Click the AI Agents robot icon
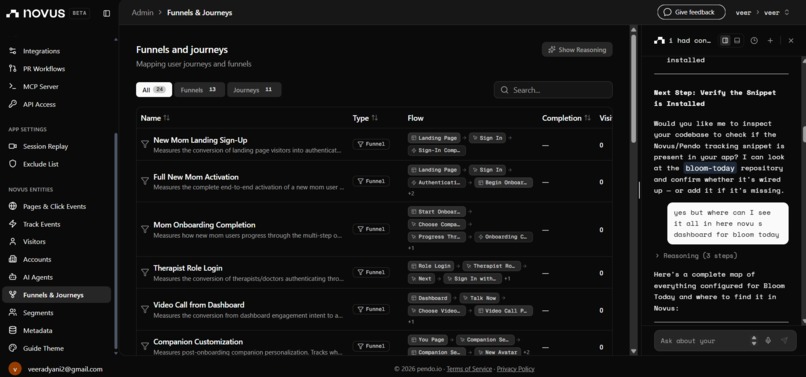This screenshot has height=377, width=806. click(13, 277)
